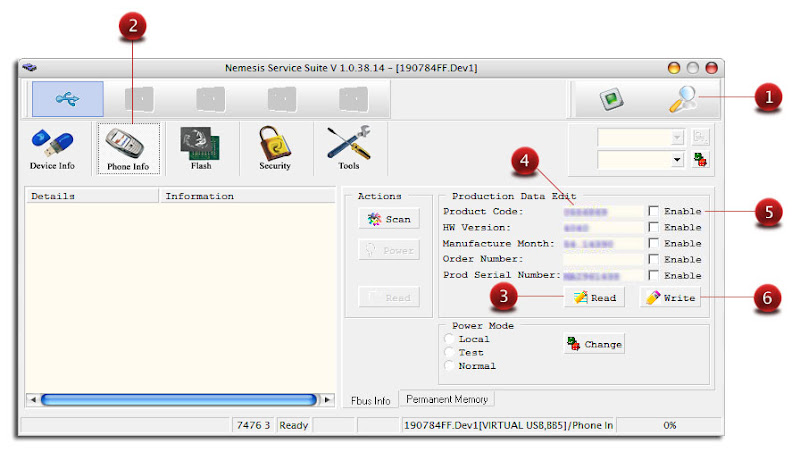
Task: Click the fifth greyed connection slot
Action: click(x=353, y=99)
